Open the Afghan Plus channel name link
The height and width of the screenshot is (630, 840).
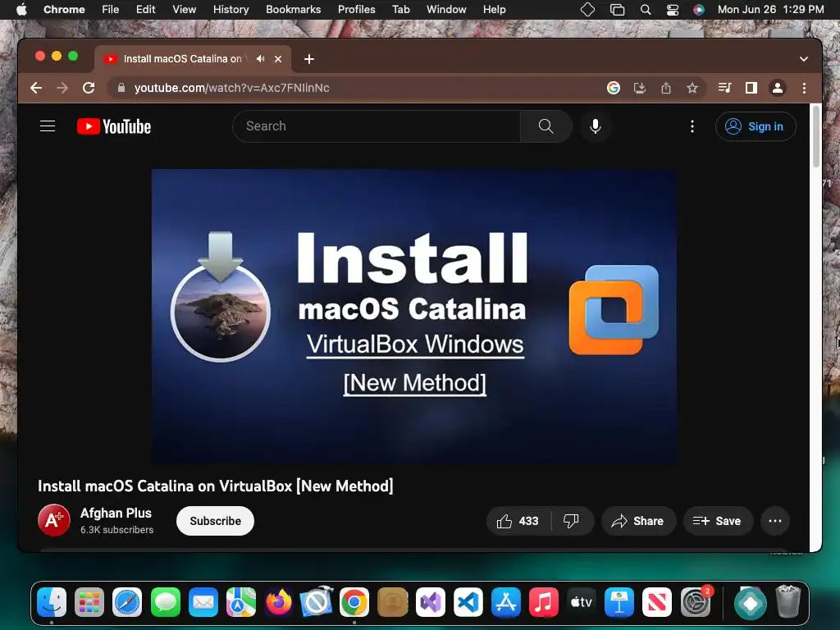point(116,513)
